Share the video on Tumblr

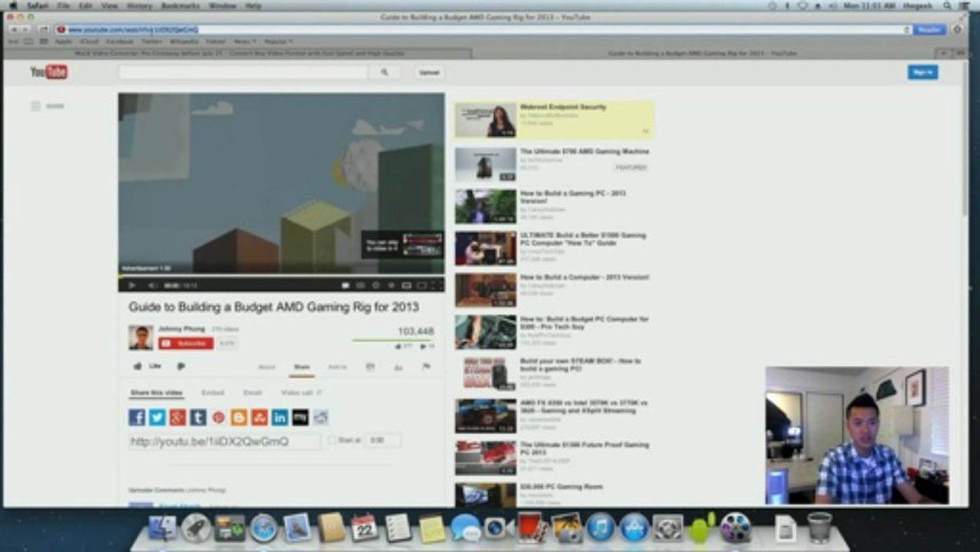(x=198, y=417)
